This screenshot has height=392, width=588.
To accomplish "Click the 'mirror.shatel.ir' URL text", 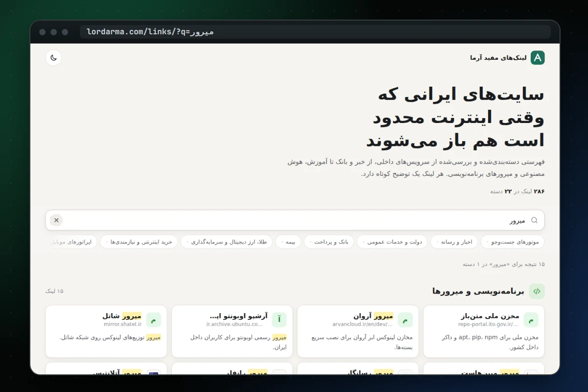I will pos(122,324).
